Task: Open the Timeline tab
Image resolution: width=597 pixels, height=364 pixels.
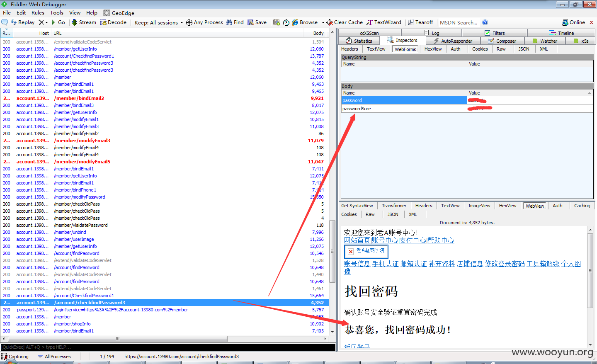Action: (x=562, y=33)
